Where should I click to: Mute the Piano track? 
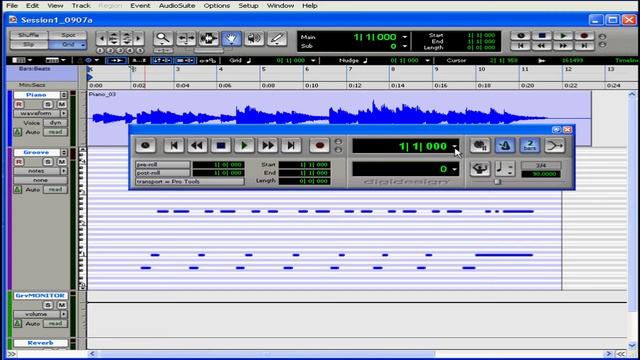click(62, 104)
